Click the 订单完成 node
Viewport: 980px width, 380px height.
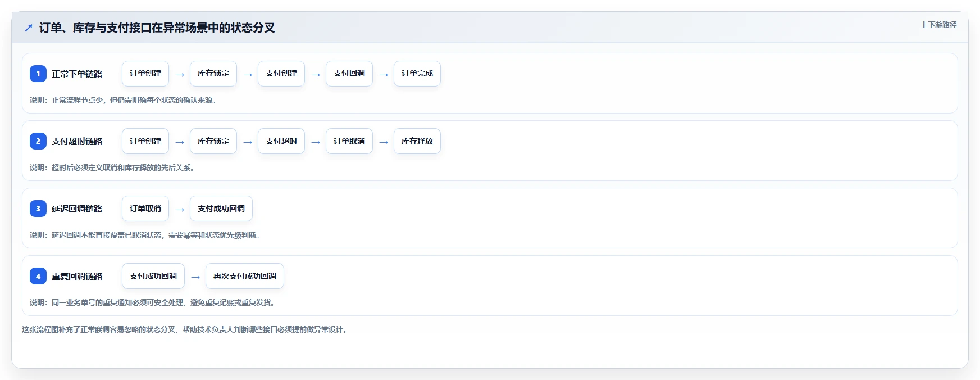417,74
